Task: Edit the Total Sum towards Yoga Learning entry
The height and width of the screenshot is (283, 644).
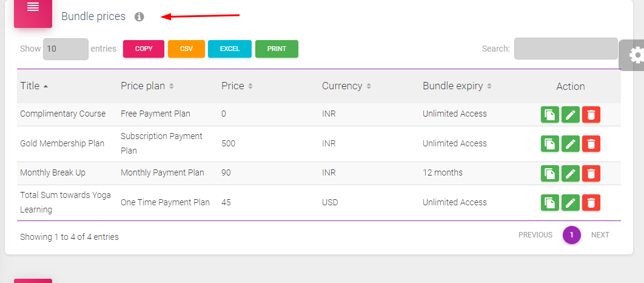Action: pyautogui.click(x=571, y=202)
